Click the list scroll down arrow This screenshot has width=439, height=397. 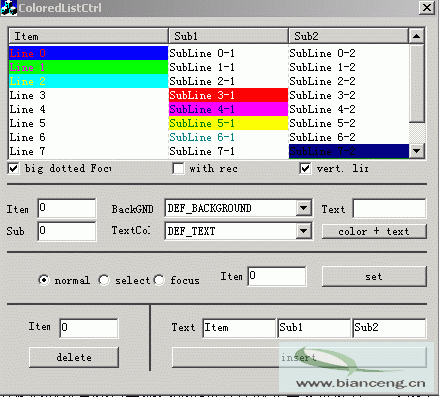click(x=416, y=151)
